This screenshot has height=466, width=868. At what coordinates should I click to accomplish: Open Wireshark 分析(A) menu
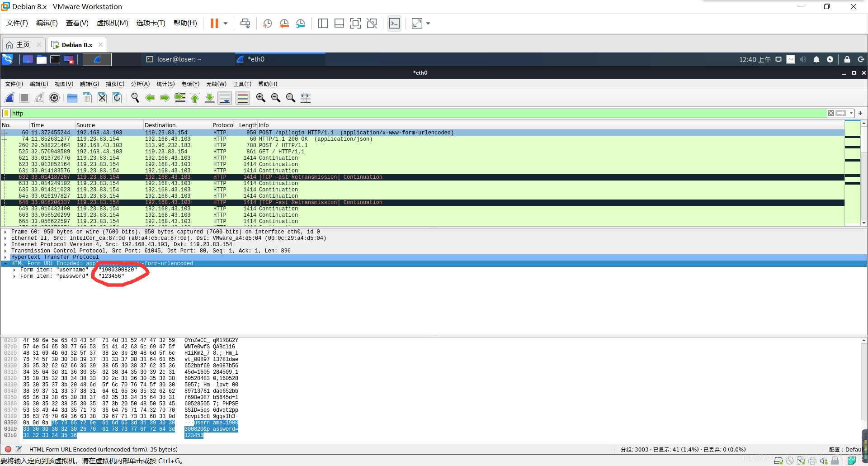pyautogui.click(x=140, y=84)
